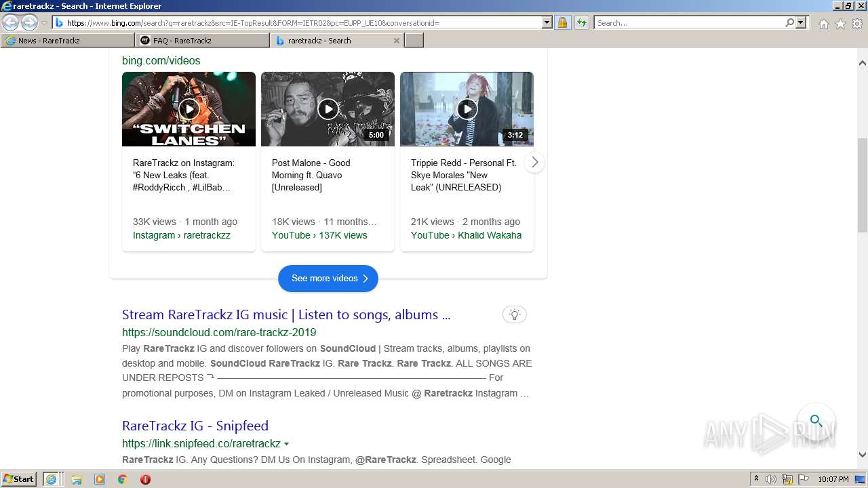Open the red Opera taskbar icon

pos(145,479)
